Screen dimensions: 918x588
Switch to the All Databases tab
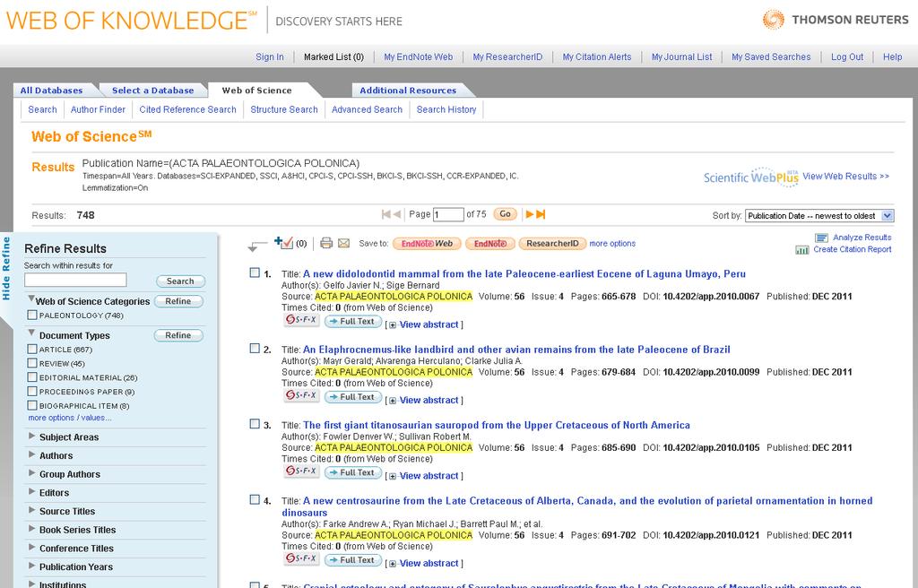[51, 91]
